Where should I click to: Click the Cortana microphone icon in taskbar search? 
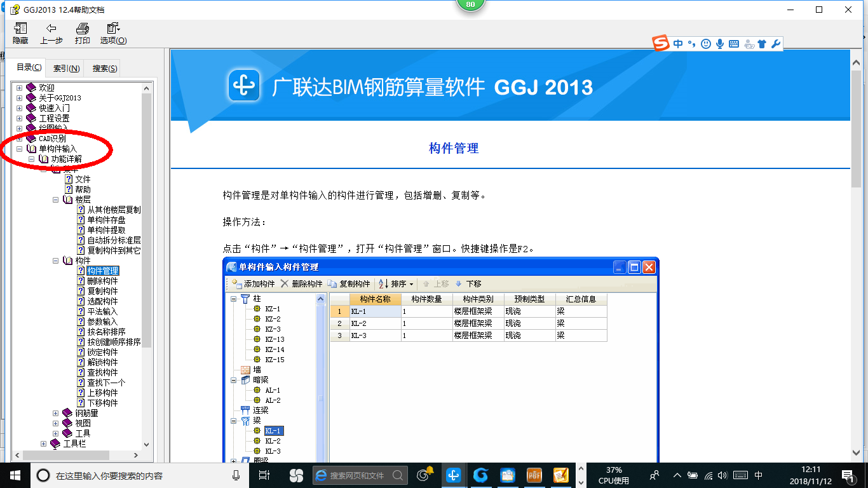coord(236,475)
